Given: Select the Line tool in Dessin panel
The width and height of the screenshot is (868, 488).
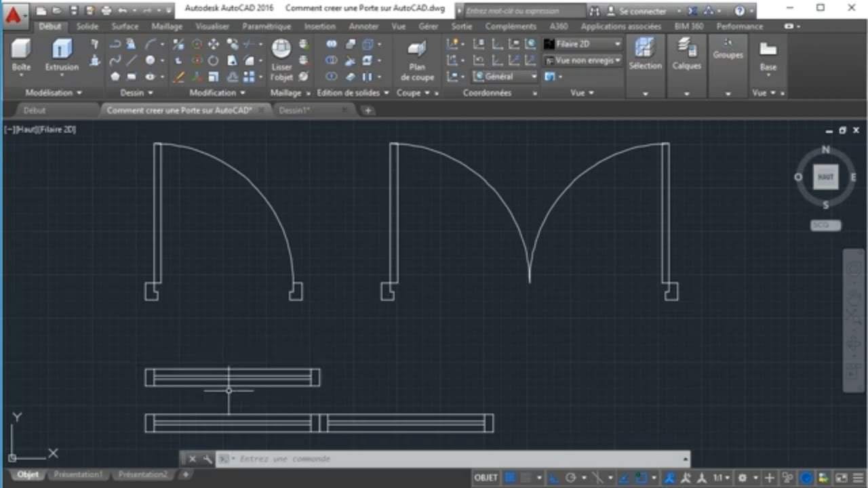Looking at the screenshot, I should coord(132,60).
